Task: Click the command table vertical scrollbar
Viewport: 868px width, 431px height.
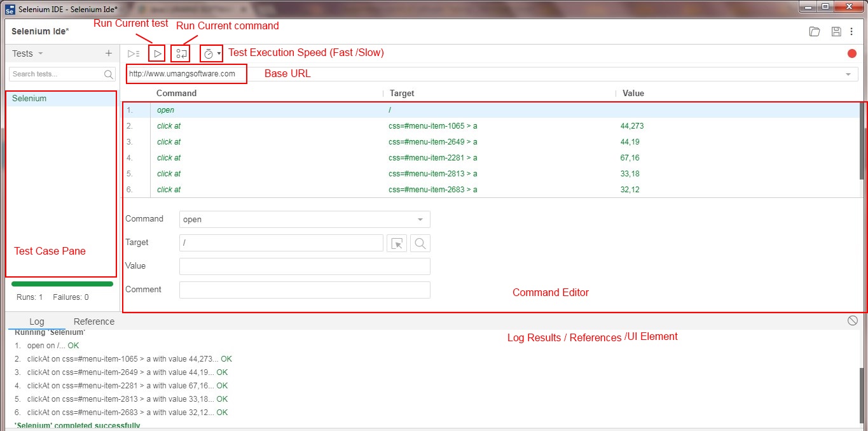Action: [863, 140]
